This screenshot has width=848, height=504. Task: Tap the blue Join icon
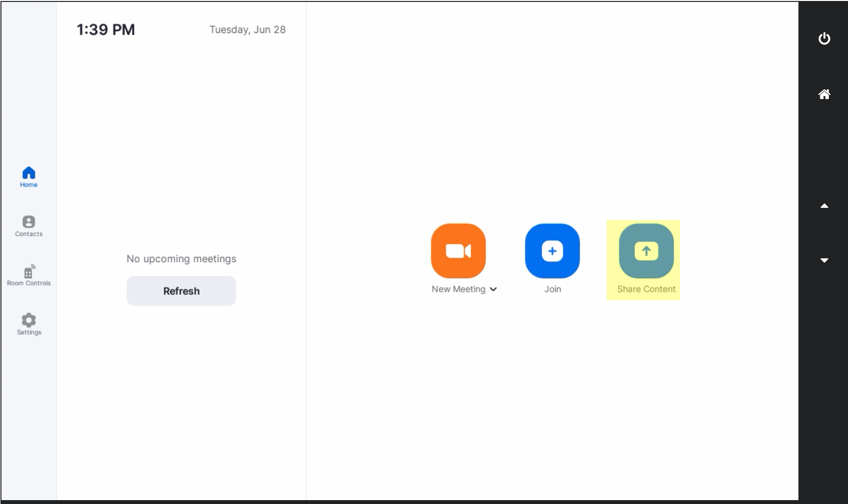(552, 251)
